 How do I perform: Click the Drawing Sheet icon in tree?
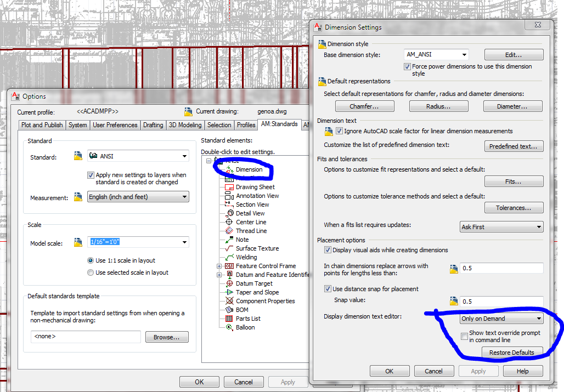point(229,187)
